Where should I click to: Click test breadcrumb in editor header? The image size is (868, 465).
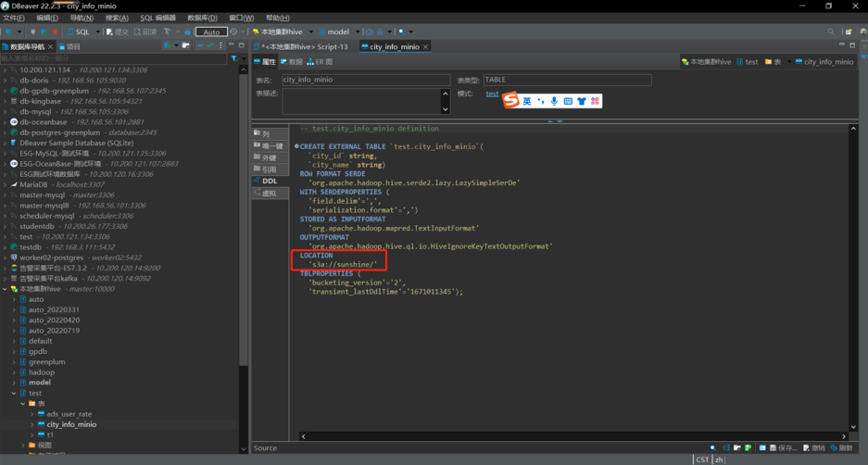point(748,61)
